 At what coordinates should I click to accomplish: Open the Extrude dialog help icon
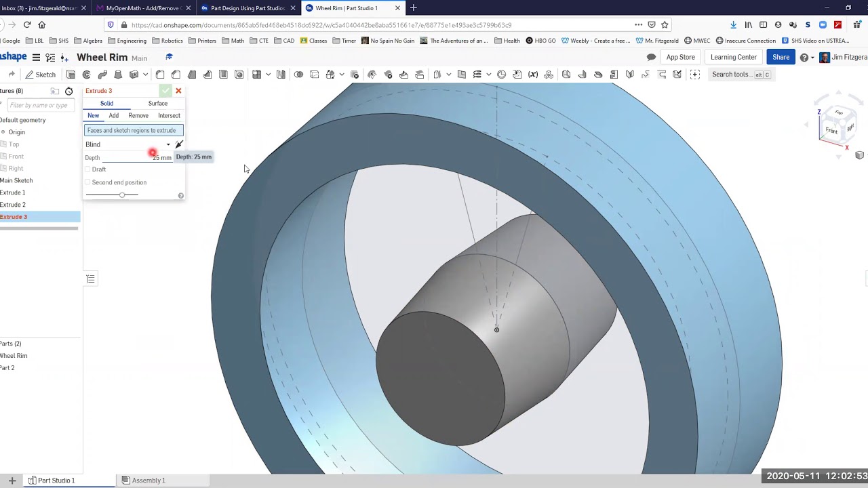click(180, 196)
